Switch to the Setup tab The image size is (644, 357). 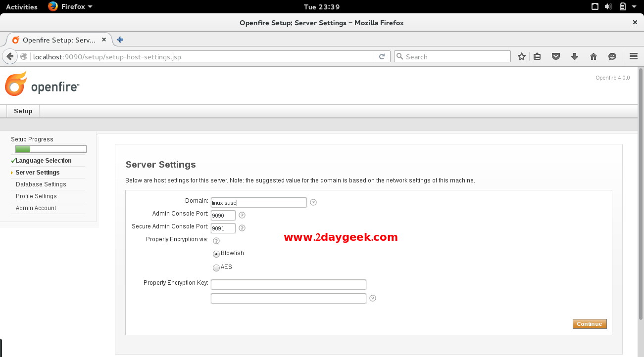tap(22, 111)
